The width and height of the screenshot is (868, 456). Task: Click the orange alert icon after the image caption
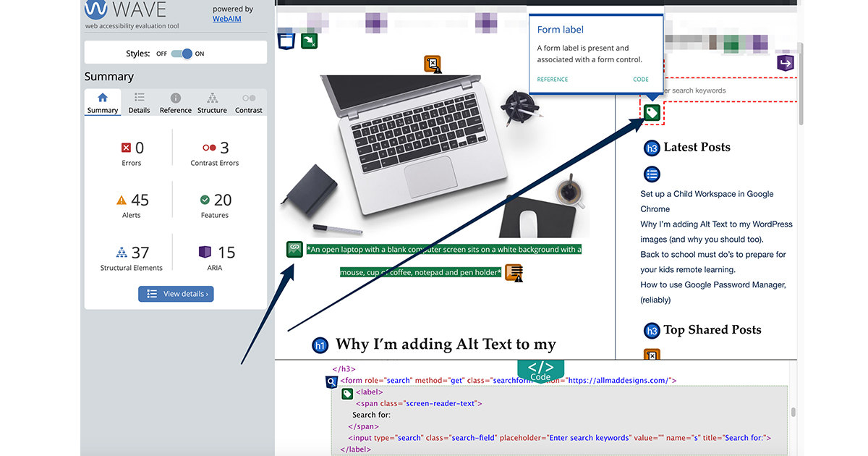click(x=514, y=273)
